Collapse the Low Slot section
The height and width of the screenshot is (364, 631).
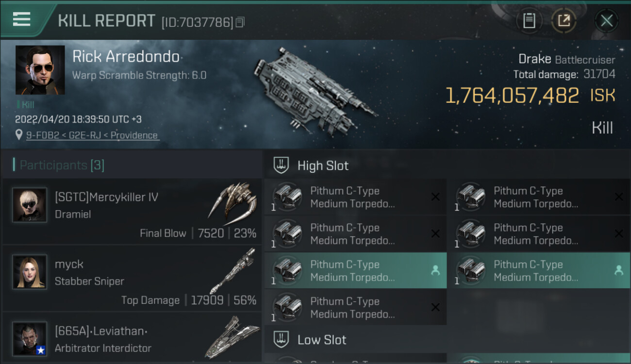pyautogui.click(x=322, y=340)
